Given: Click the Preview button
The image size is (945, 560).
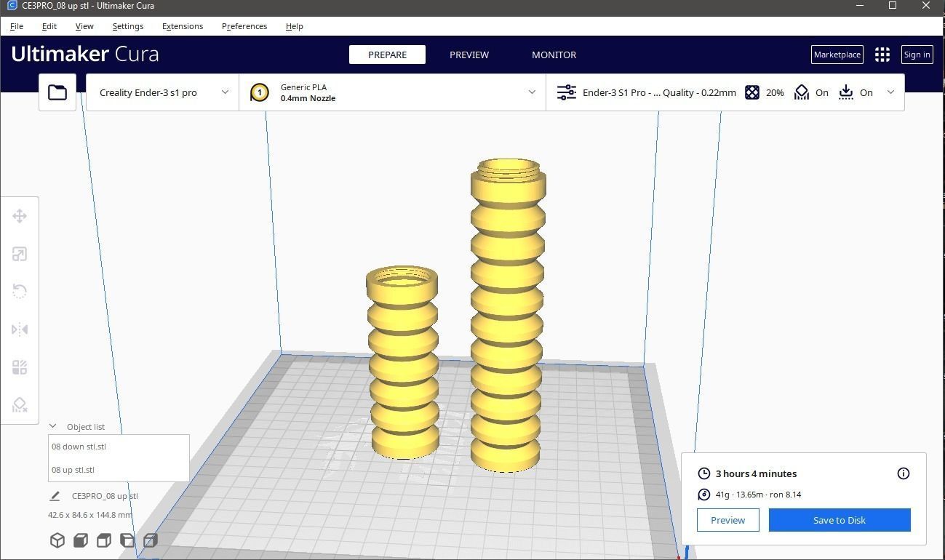Looking at the screenshot, I should pyautogui.click(x=728, y=520).
